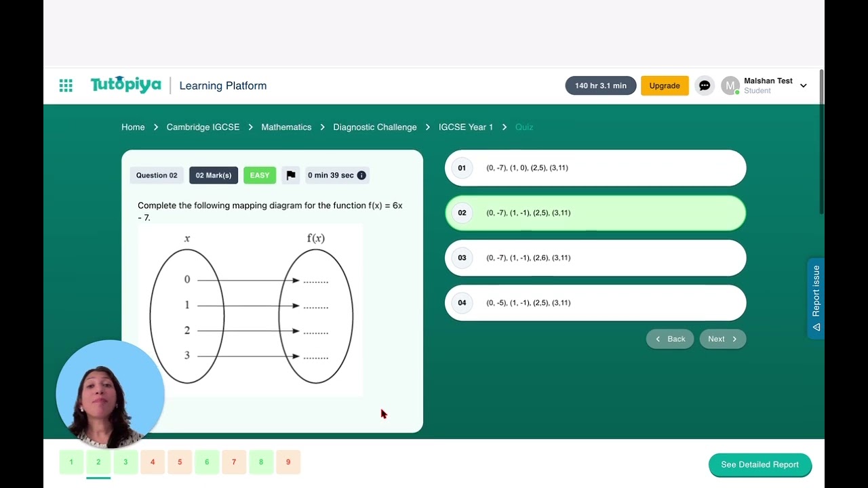Open the chat messages icon
The width and height of the screenshot is (868, 488).
[705, 85]
